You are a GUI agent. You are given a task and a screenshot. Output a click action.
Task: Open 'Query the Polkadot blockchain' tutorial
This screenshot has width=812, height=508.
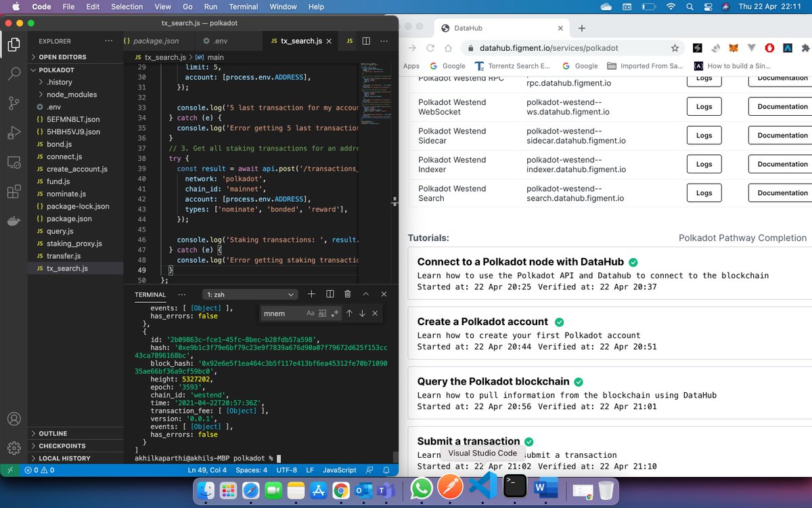[493, 381]
